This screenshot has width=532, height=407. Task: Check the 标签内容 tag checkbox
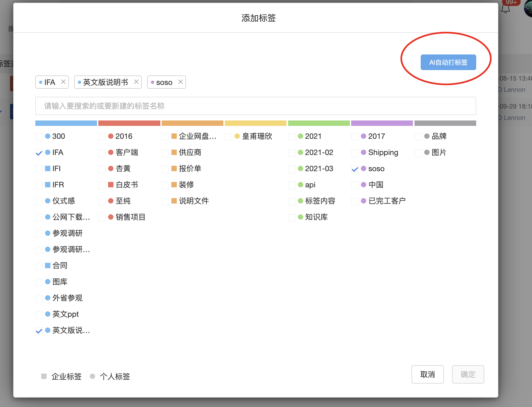292,201
